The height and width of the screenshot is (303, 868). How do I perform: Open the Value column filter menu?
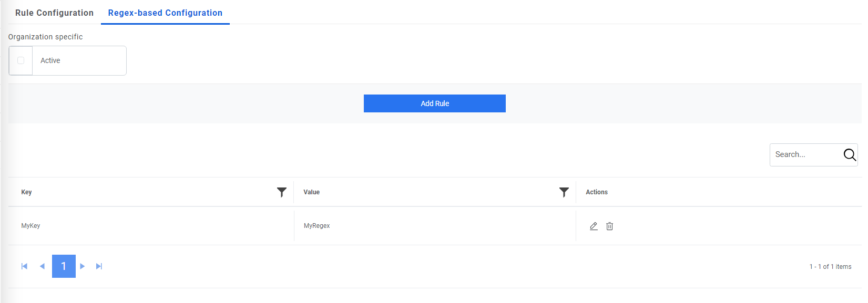(x=564, y=192)
